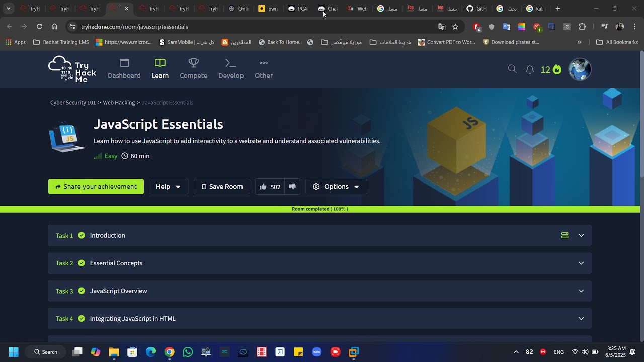The height and width of the screenshot is (362, 644).
Task: Switch to the GitHub tab
Action: pos(476,9)
